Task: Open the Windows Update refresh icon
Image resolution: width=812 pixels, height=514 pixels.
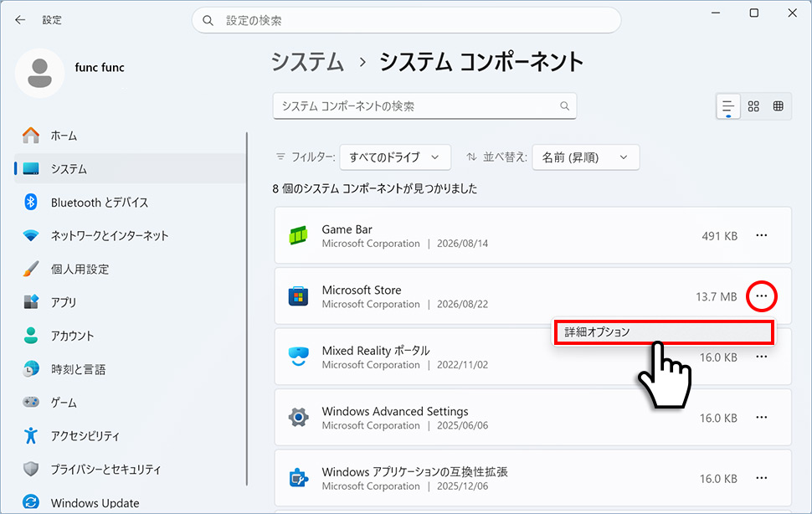Action: [x=31, y=502]
